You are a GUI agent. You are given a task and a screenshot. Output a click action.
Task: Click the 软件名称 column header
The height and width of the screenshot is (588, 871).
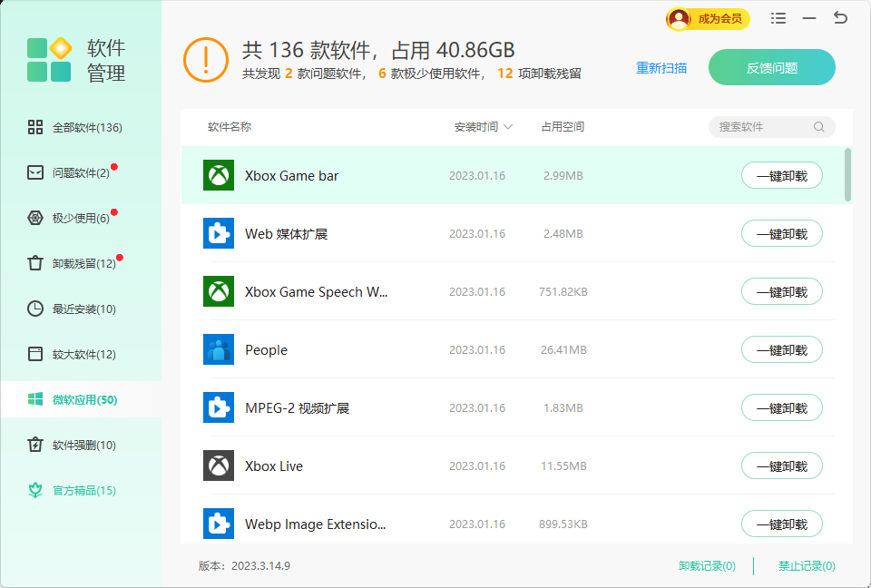pos(230,127)
